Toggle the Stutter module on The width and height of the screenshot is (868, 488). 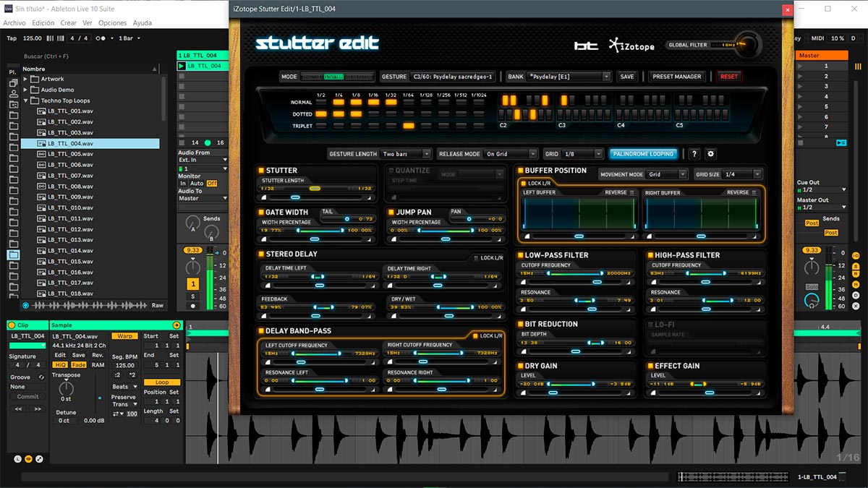pyautogui.click(x=261, y=171)
